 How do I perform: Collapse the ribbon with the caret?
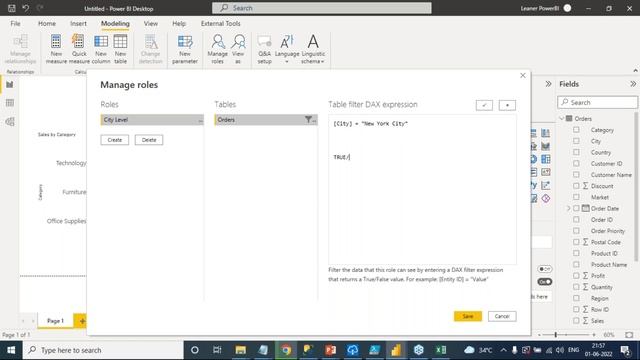tap(635, 71)
